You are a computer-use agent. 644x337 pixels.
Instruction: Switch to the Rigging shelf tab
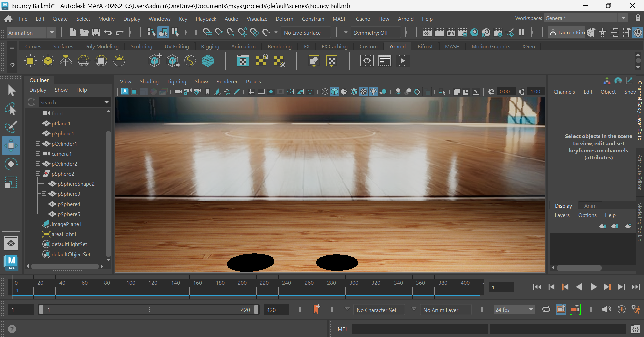[x=210, y=46]
